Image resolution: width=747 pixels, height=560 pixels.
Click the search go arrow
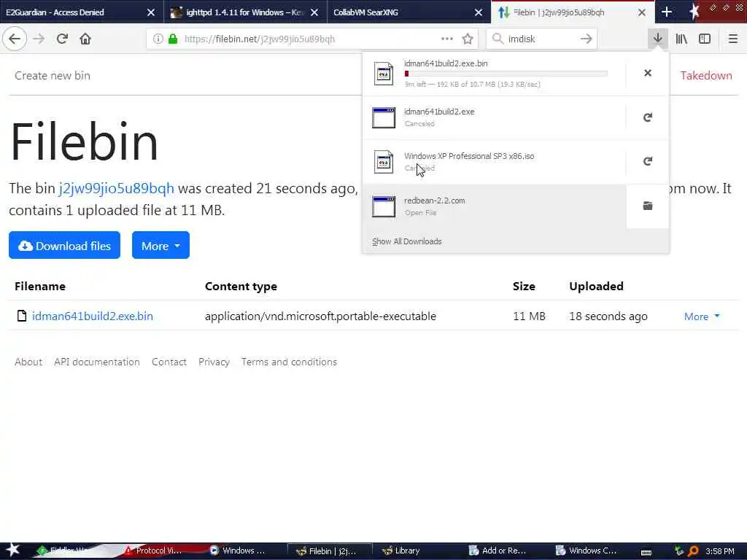coord(587,39)
